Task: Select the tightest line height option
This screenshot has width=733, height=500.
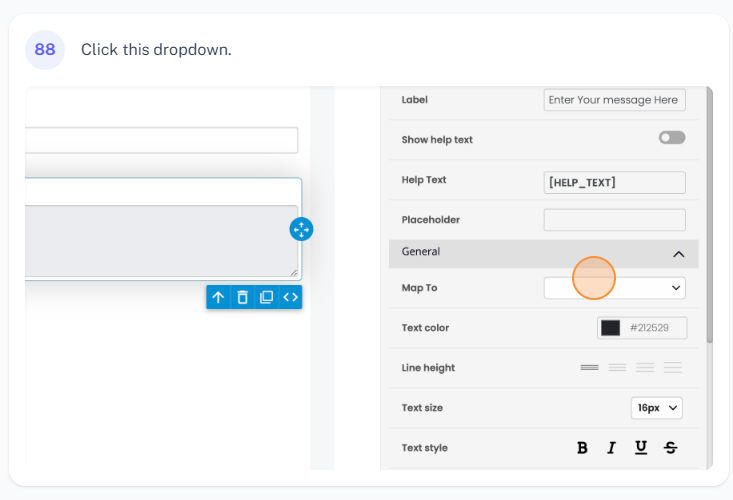Action: [589, 368]
